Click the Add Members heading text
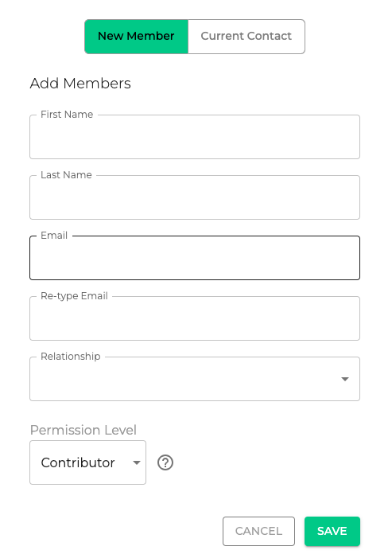This screenshot has height=554, width=392. (x=80, y=84)
